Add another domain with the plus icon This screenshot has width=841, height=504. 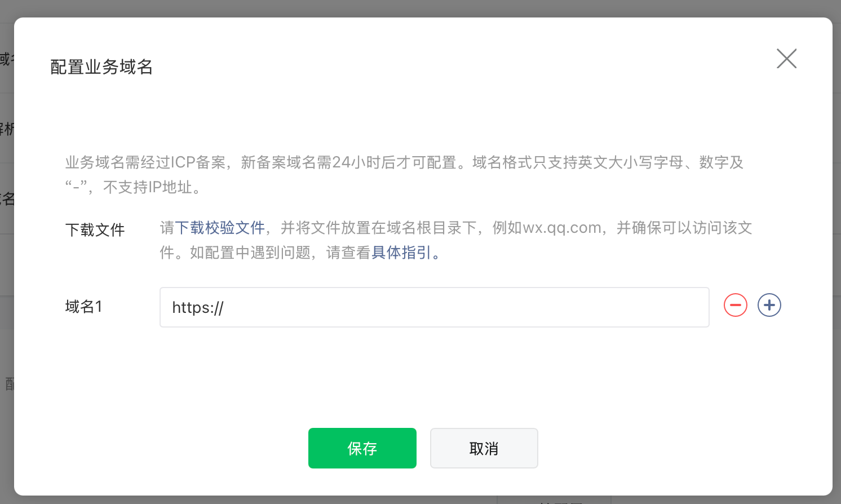[x=769, y=306]
